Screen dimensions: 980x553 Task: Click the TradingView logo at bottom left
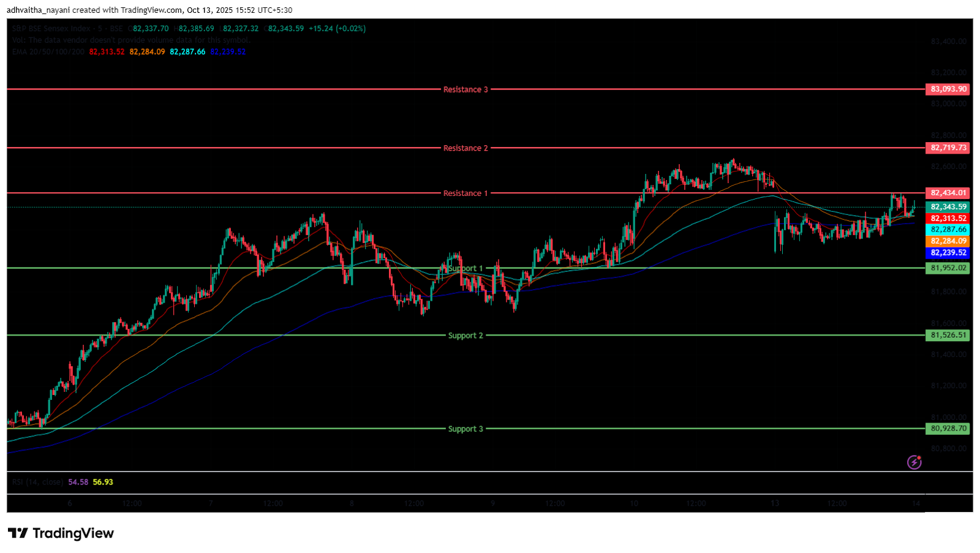tap(61, 533)
